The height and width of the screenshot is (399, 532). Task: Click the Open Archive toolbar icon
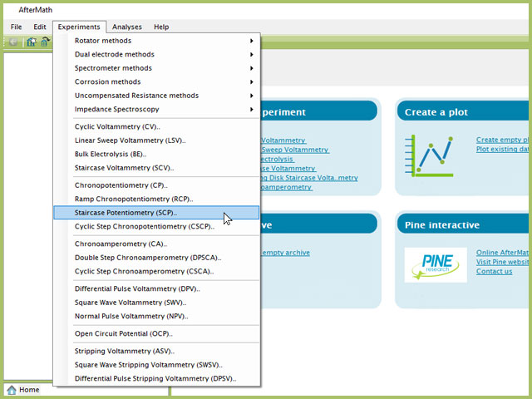coord(45,42)
